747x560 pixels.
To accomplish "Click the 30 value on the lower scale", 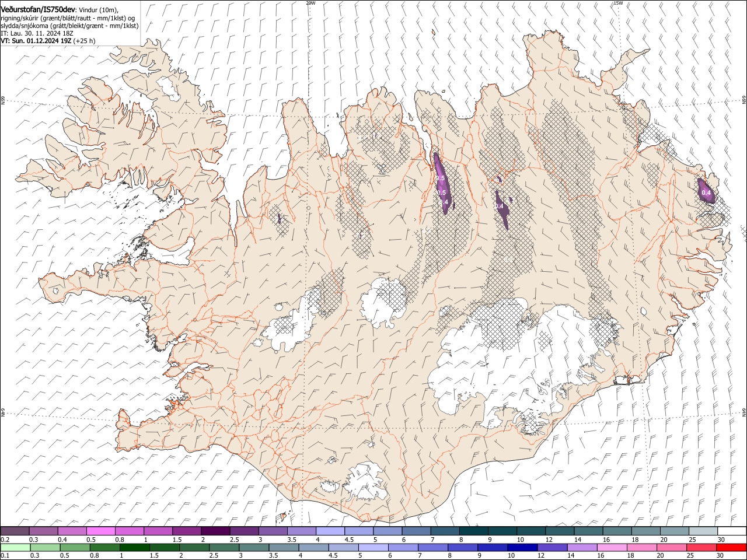I will (x=720, y=555).
